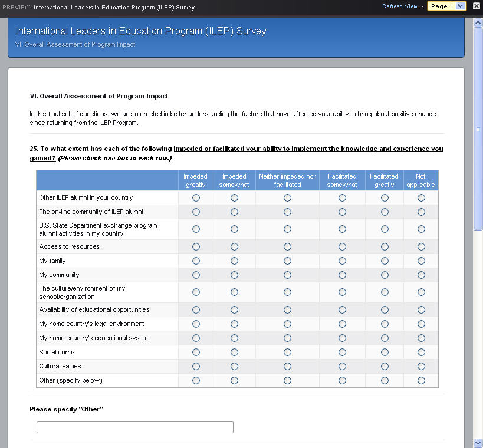Select Impeded somewhat for U.S. State Department row
The height and width of the screenshot is (448, 483).
pyautogui.click(x=234, y=229)
